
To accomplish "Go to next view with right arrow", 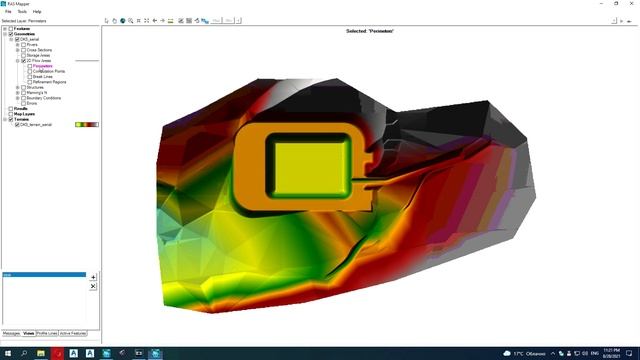I will point(162,20).
